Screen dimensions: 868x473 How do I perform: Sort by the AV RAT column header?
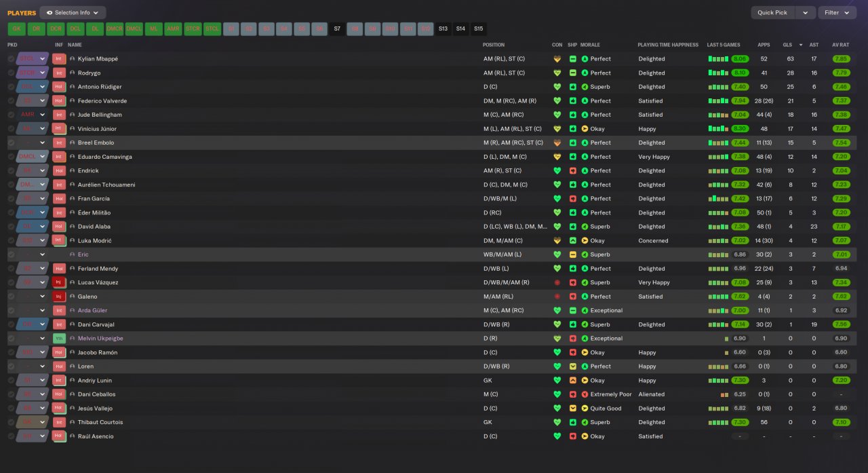point(841,45)
